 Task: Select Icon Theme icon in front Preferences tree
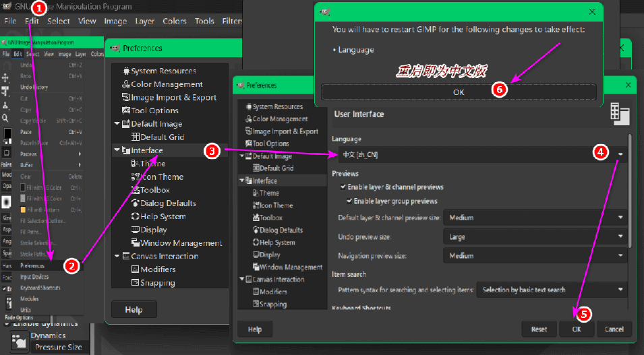click(x=256, y=205)
